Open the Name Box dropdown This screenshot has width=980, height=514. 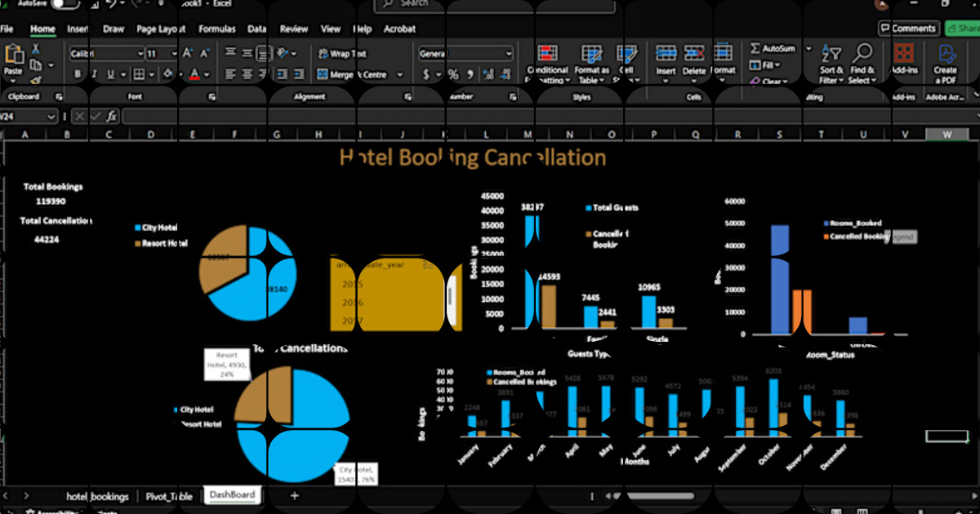click(x=51, y=117)
